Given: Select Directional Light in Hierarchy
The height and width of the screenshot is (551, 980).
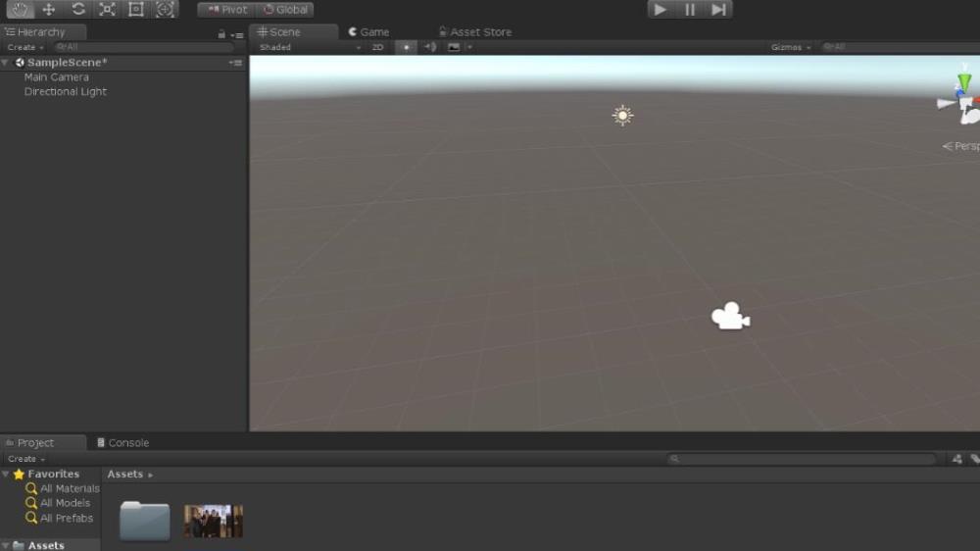Looking at the screenshot, I should pos(65,91).
